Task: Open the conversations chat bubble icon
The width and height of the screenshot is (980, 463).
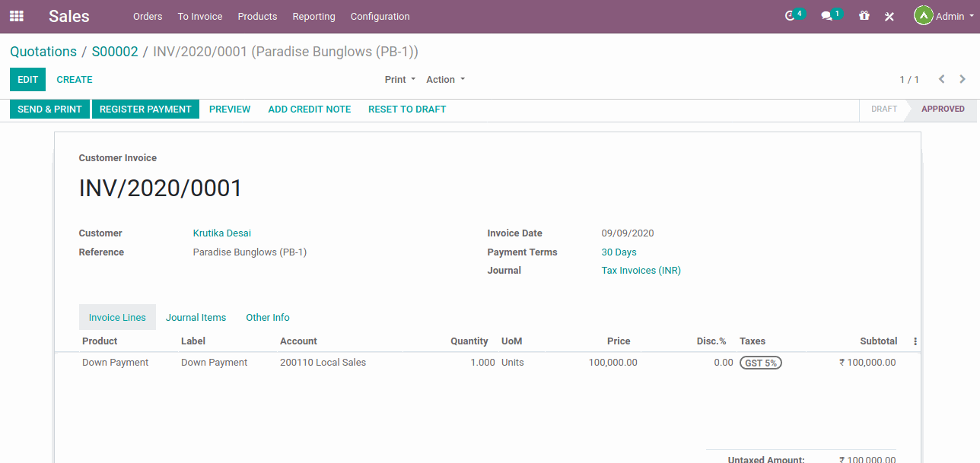Action: [828, 16]
